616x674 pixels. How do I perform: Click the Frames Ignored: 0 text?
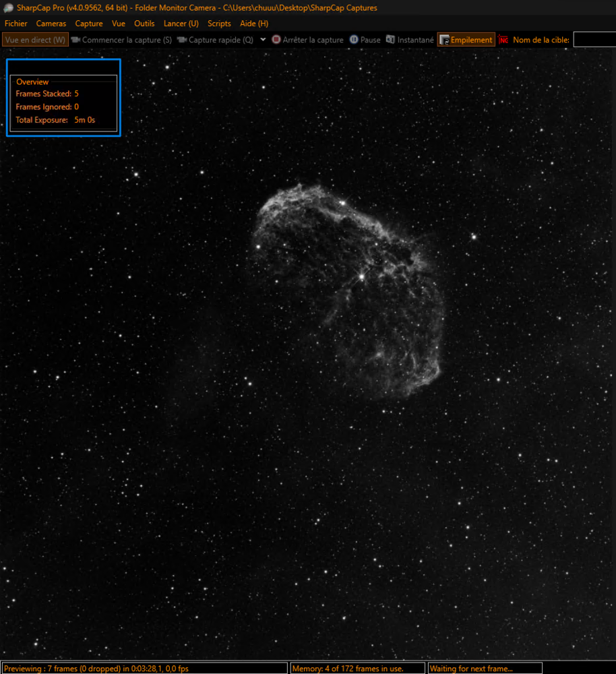click(x=47, y=106)
